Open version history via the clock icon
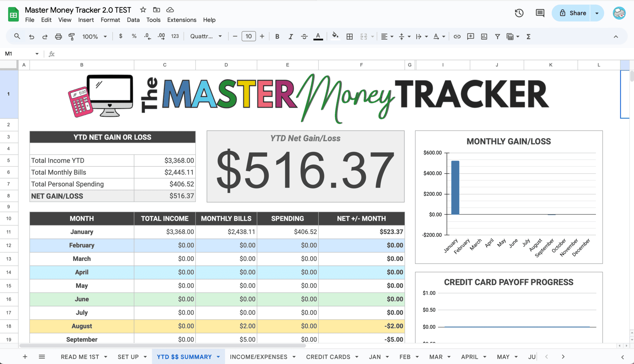The image size is (634, 364). pos(519,13)
